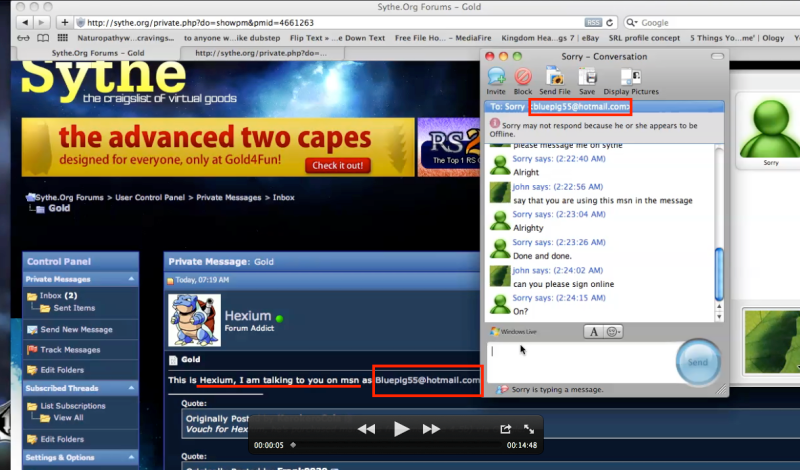Image resolution: width=800 pixels, height=470 pixels.
Task: Open Sent Items folder
Action: pos(74,308)
